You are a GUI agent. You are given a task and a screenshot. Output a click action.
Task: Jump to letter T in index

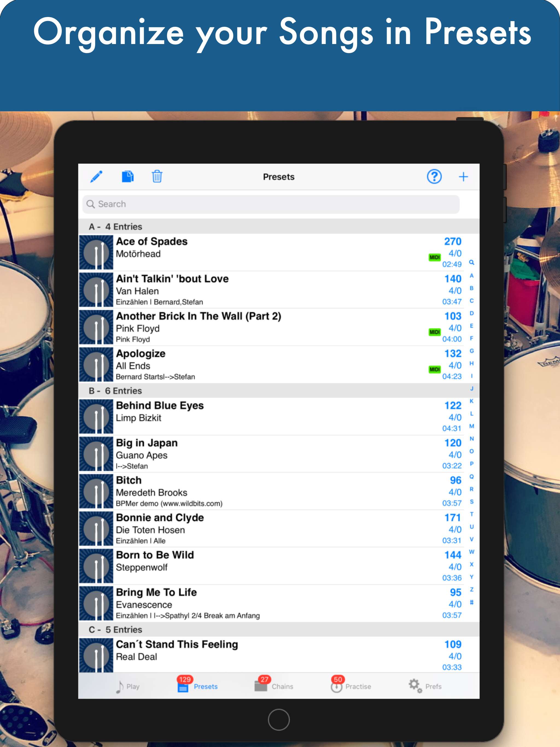coord(471,514)
